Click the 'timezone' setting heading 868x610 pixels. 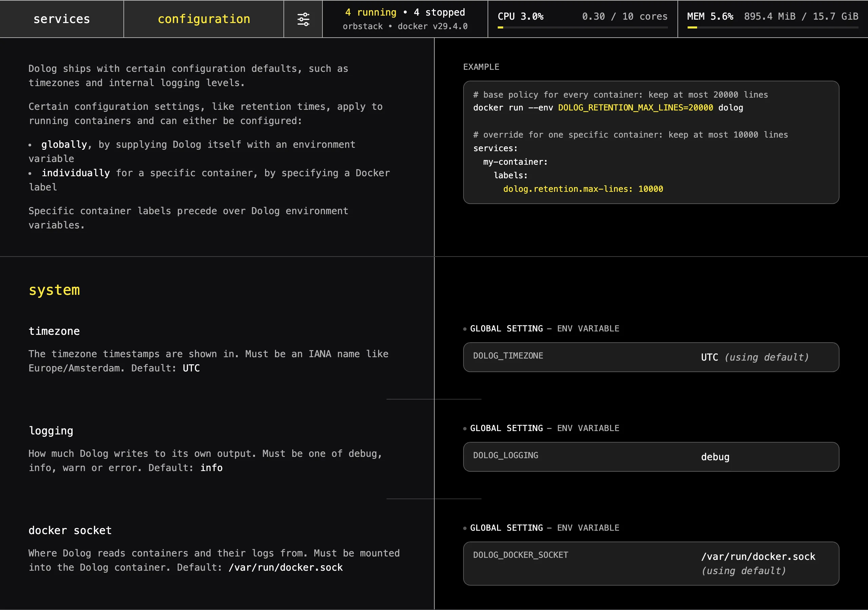(x=54, y=331)
